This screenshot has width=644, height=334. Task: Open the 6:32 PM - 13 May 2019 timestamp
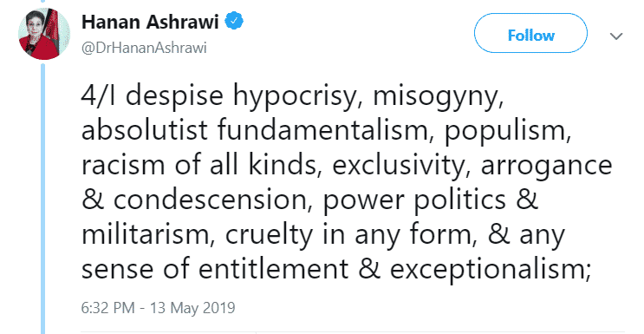pos(158,308)
